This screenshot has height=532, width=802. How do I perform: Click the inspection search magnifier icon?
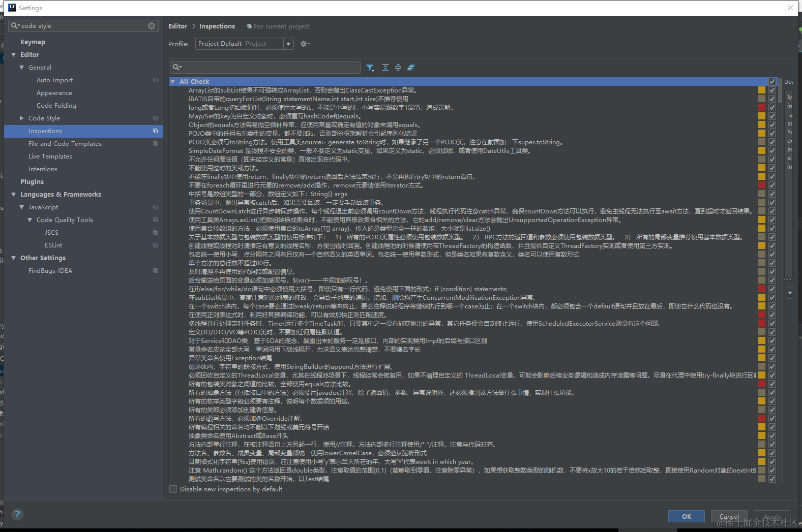(177, 68)
